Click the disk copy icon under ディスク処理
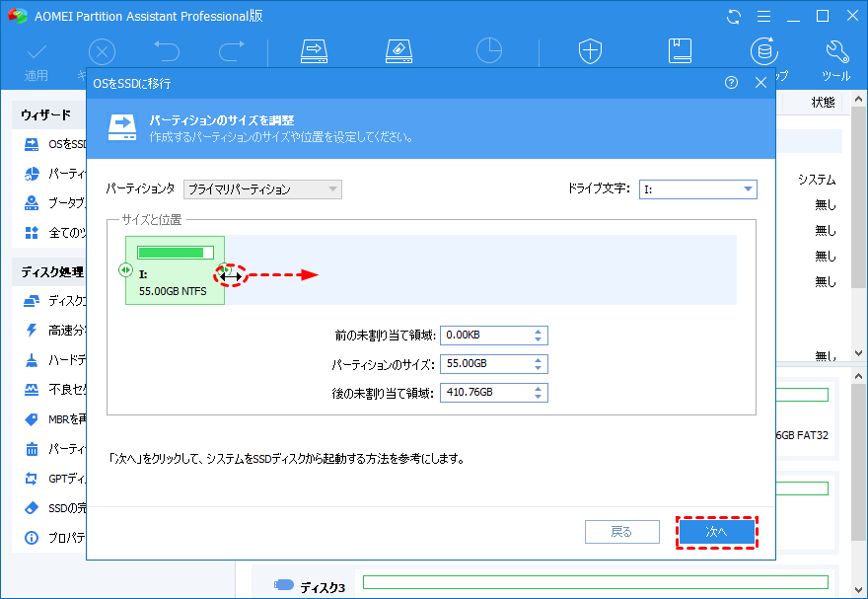The image size is (868, 599). 32,301
